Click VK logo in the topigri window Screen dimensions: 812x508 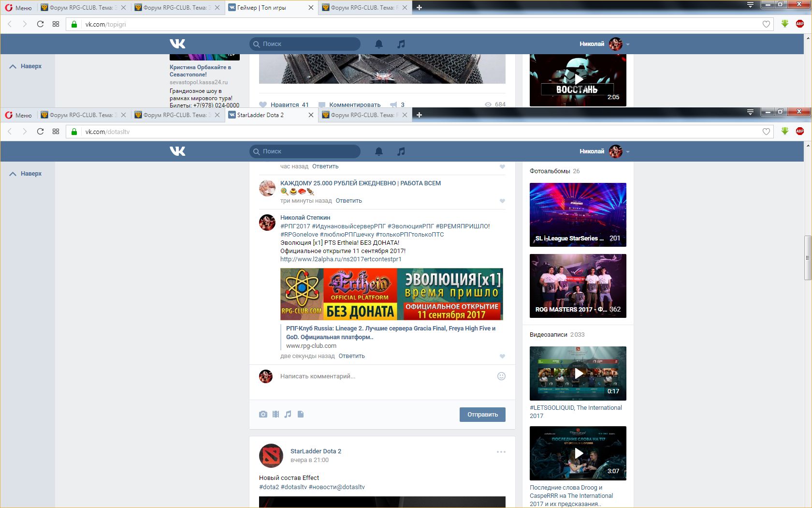177,44
